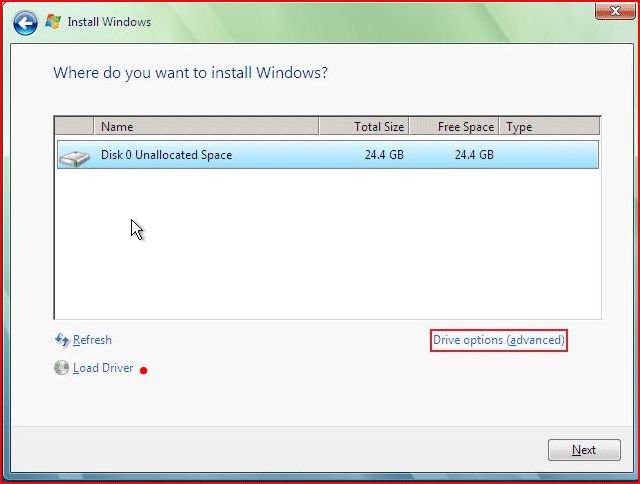Image resolution: width=640 pixels, height=484 pixels.
Task: Click the 24.4 GB total size value
Action: pos(384,155)
